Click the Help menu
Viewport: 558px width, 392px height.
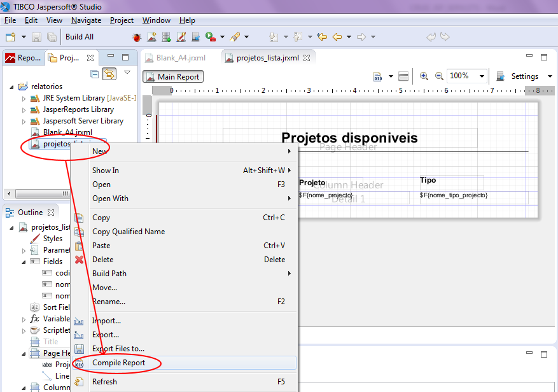[187, 20]
